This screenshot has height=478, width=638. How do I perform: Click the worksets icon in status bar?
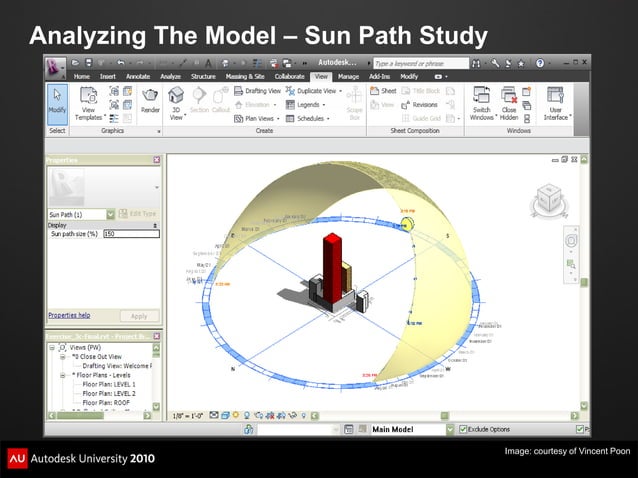coord(249,430)
